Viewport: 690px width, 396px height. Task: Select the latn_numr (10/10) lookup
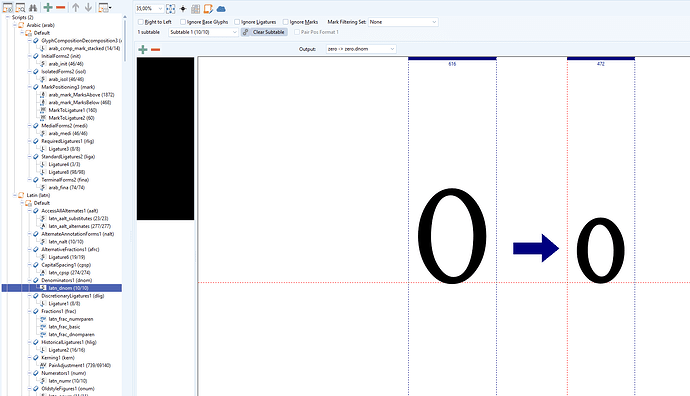(68, 381)
